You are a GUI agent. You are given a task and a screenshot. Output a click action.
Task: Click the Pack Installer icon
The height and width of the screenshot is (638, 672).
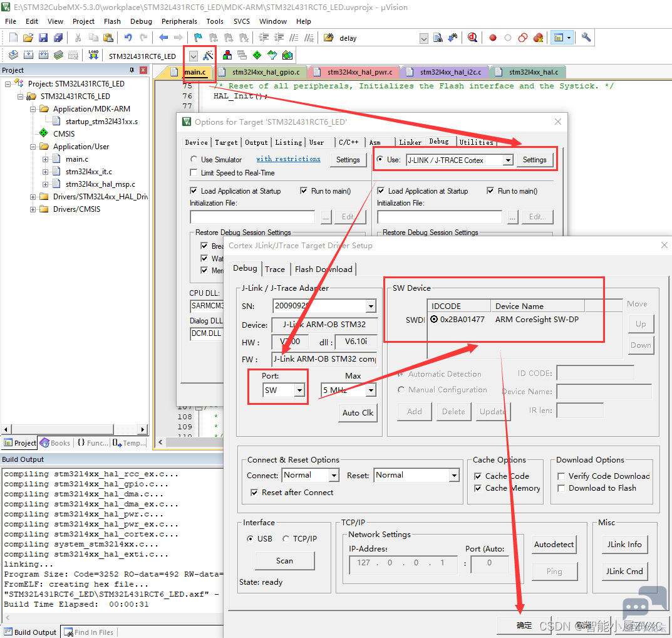click(287, 55)
